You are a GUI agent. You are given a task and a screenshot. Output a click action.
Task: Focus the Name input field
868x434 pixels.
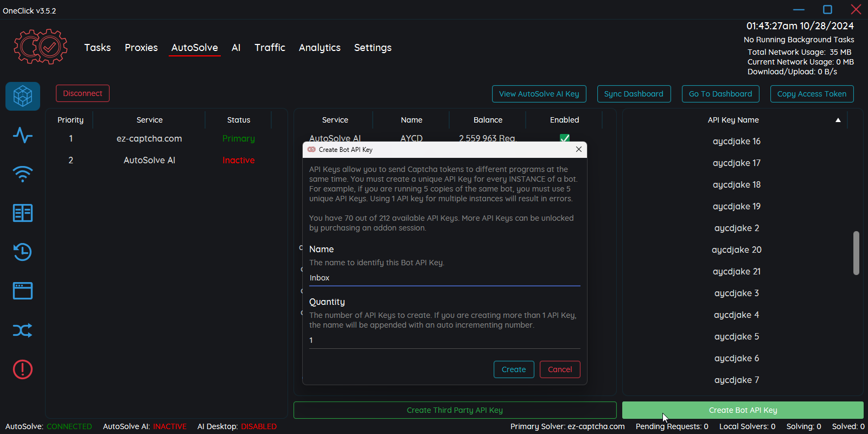point(444,278)
